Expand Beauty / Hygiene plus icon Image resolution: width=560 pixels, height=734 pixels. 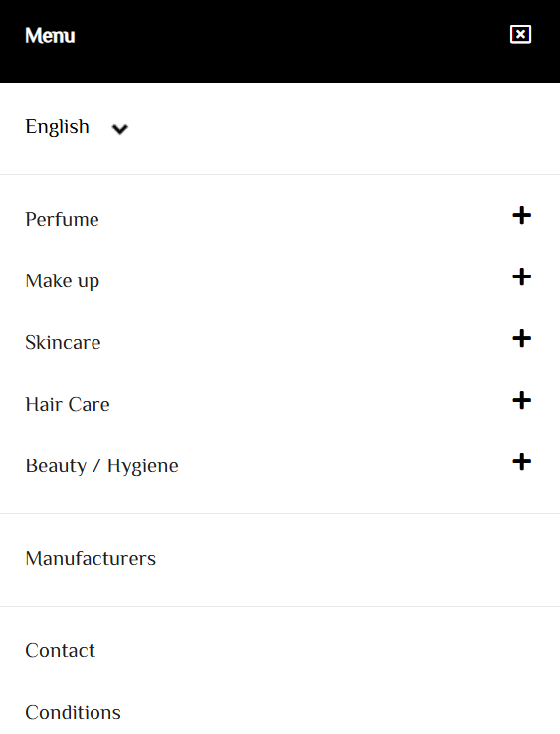click(x=521, y=462)
